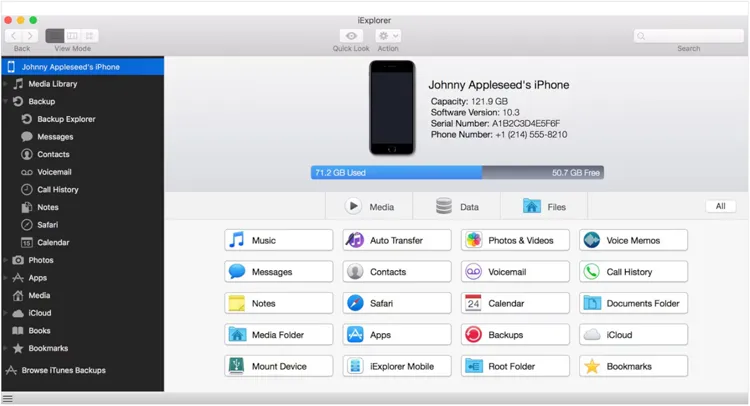Expand the iCloud sidebar item
The image size is (750, 406).
6,313
